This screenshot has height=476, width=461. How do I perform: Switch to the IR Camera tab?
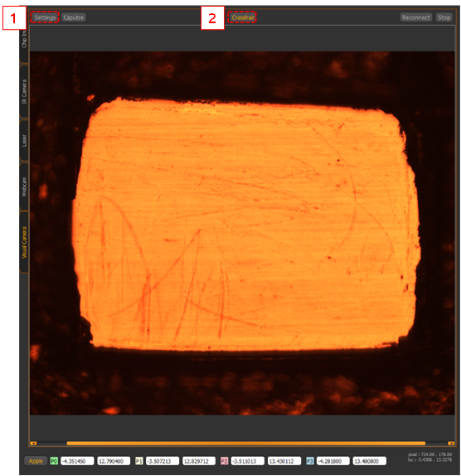click(x=24, y=92)
